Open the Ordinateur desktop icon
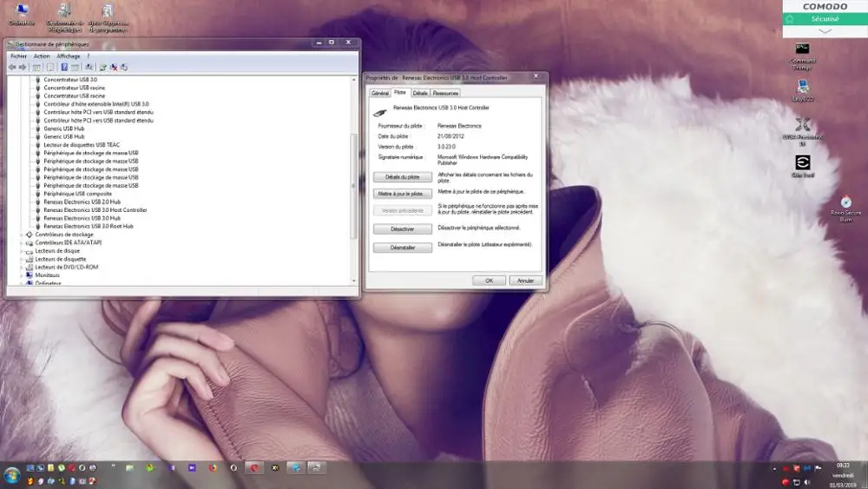This screenshot has width=868, height=489. click(23, 15)
